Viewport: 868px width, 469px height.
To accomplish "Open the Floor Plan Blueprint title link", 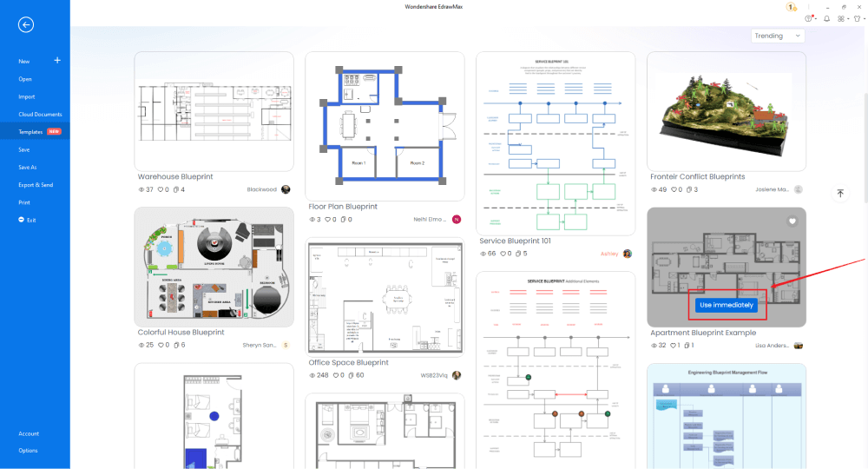I will click(343, 207).
